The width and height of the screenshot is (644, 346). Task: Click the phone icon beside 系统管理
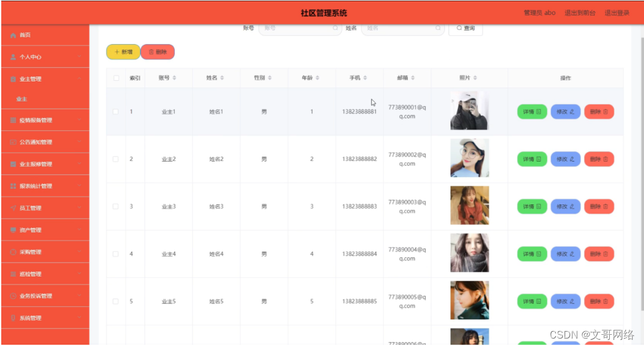[13, 317]
